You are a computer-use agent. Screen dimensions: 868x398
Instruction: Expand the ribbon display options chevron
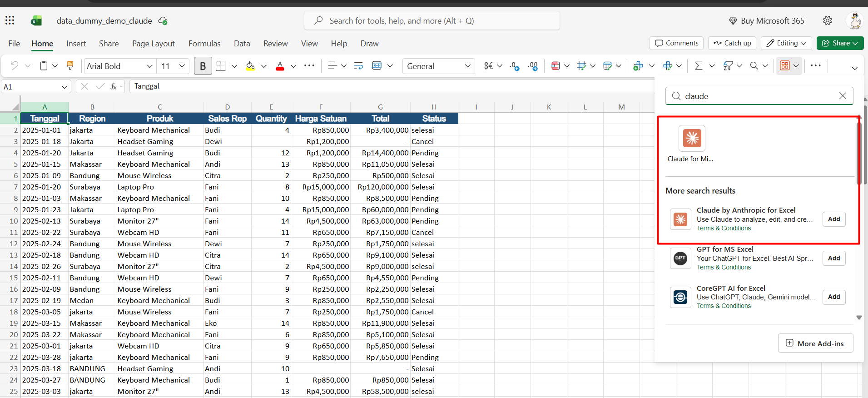tap(854, 68)
